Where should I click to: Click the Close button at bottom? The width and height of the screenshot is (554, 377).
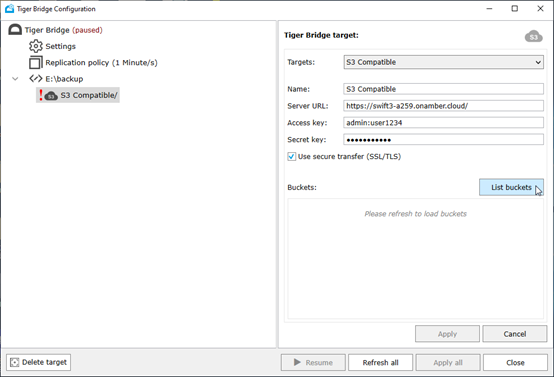click(515, 363)
